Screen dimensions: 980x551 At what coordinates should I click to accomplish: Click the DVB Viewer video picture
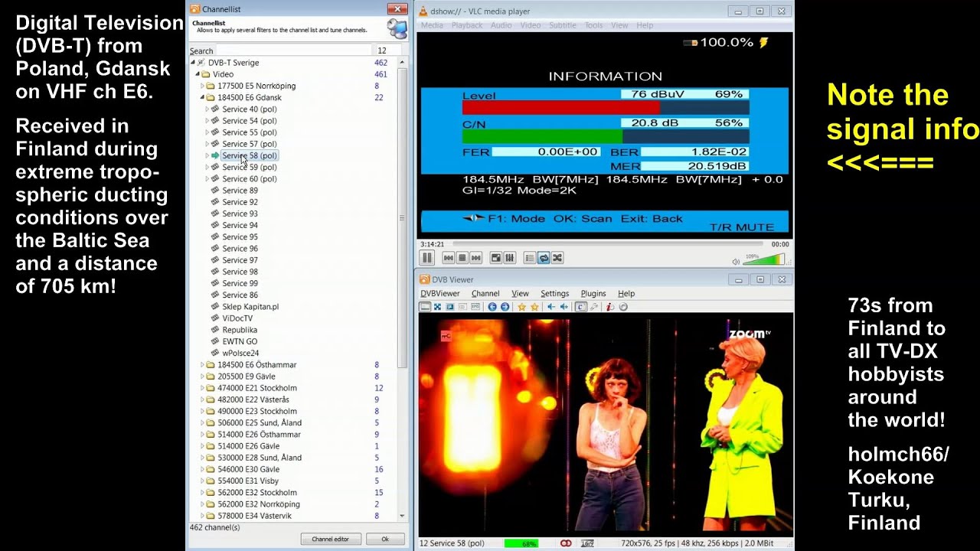pos(606,425)
